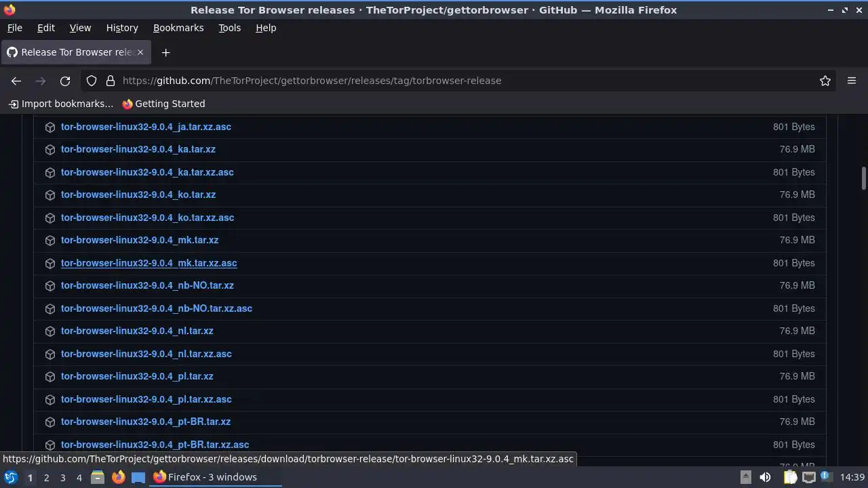Download tor-browser-linux32-9.0.4_ko.tar.xz
Viewport: 868px width, 488px height.
[138, 195]
